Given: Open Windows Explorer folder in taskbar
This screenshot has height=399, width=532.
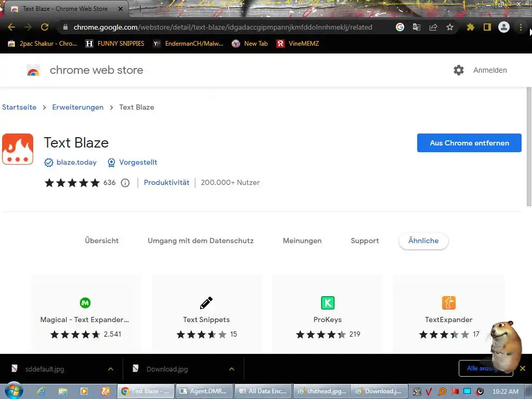Looking at the screenshot, I should point(63,391).
